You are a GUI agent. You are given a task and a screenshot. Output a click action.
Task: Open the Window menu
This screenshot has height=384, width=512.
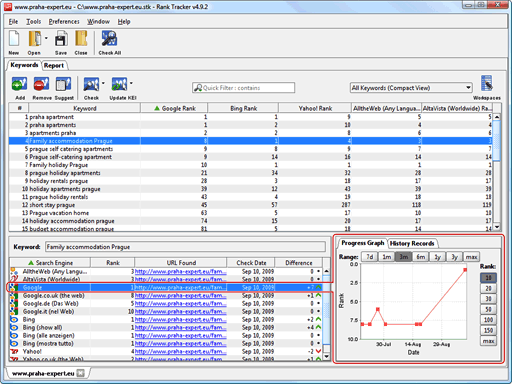(x=98, y=22)
